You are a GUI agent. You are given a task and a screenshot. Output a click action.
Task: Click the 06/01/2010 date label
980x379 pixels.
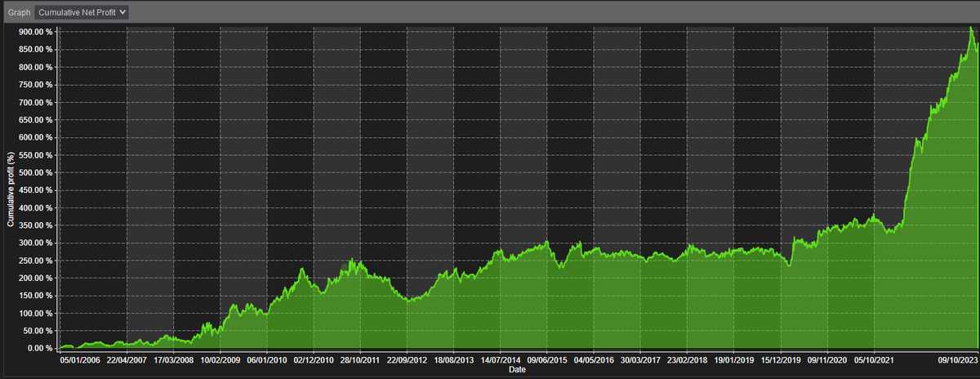click(x=267, y=359)
